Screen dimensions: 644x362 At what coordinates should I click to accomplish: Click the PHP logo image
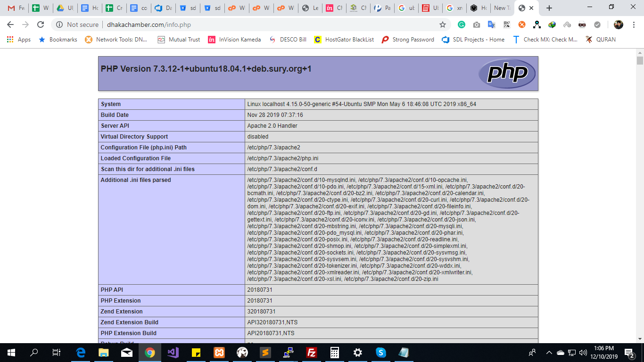click(507, 74)
